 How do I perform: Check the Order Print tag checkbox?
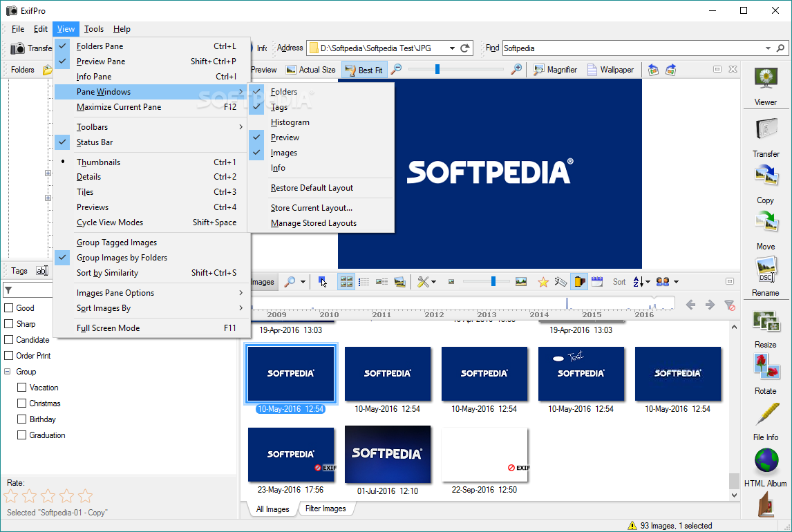[8, 355]
